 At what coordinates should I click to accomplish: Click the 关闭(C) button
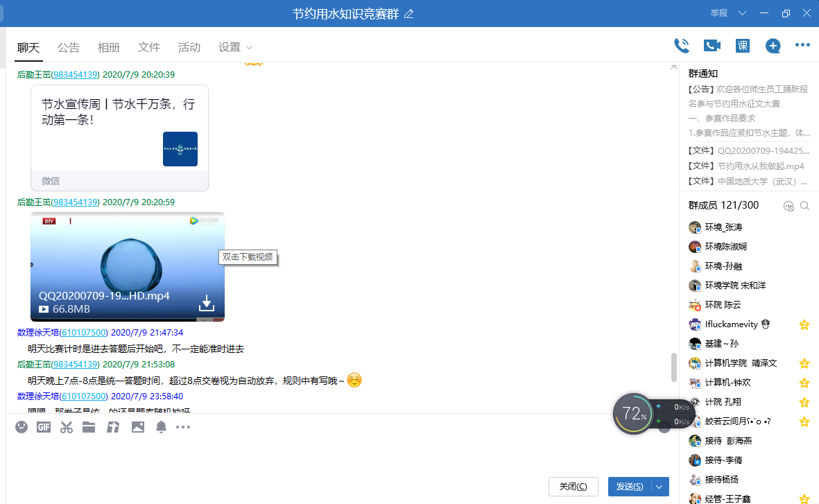click(573, 487)
